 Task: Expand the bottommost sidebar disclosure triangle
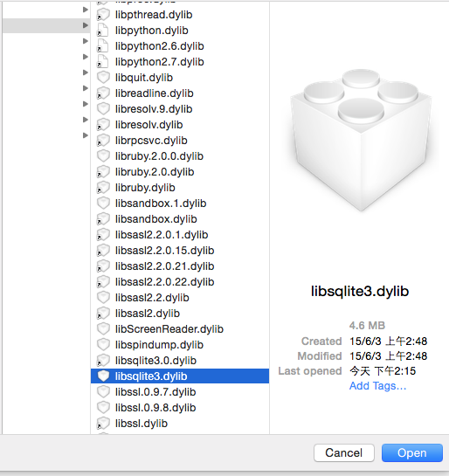pos(86,135)
